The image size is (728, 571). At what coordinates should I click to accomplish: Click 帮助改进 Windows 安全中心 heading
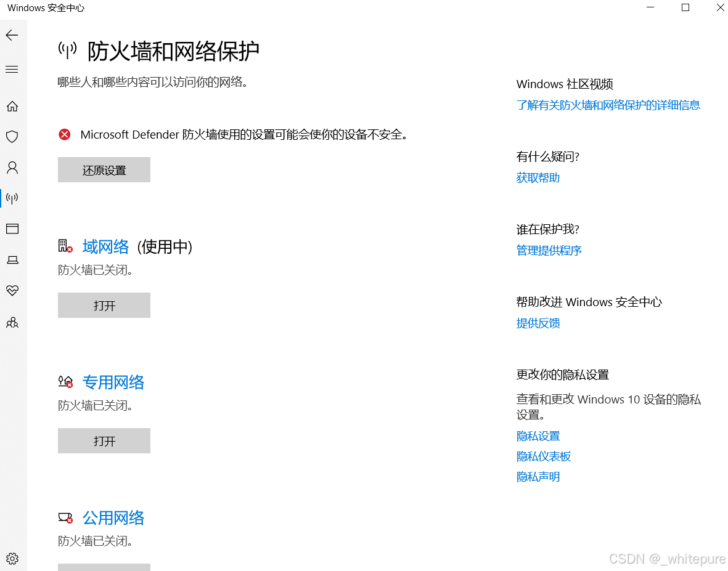589,302
